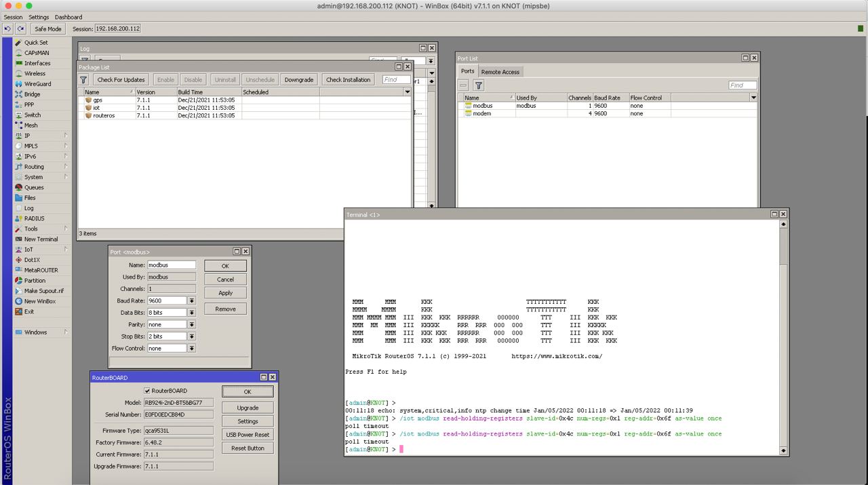
Task: Click filter icon in Port List
Action: coord(479,85)
